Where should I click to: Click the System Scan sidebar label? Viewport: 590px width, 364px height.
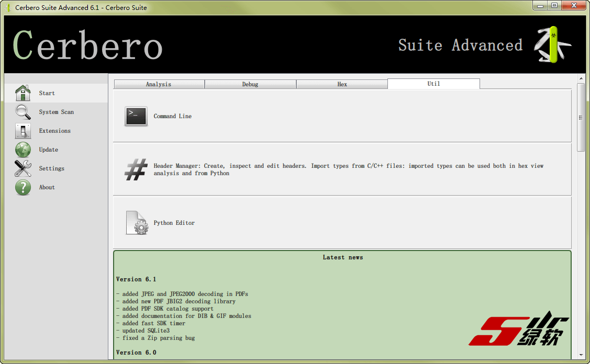[56, 112]
